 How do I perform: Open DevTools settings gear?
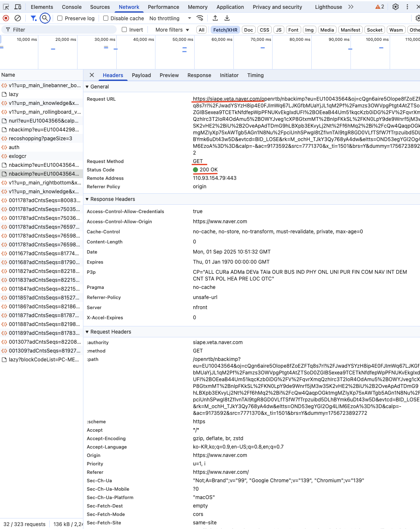click(x=396, y=7)
